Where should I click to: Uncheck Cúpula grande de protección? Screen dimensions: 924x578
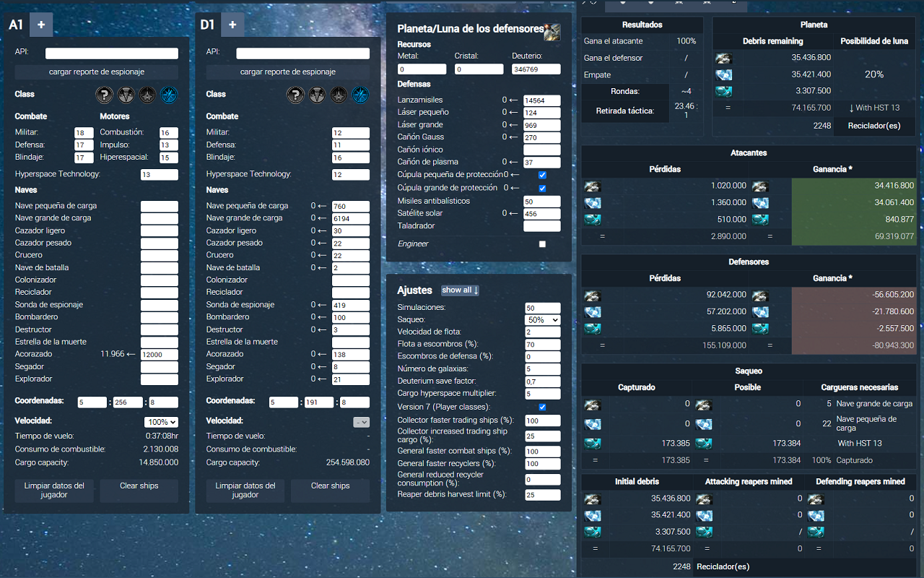(x=541, y=187)
